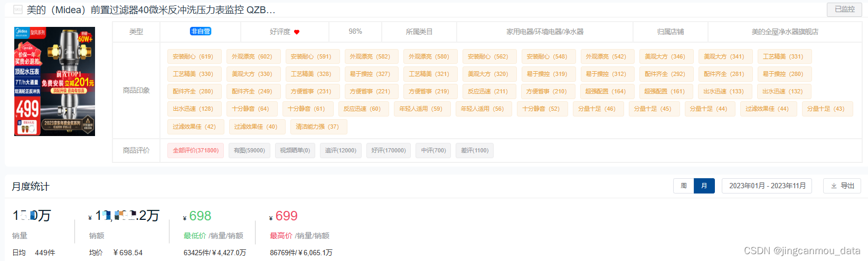Click the 均价 ¥698.54 value

coord(128,253)
